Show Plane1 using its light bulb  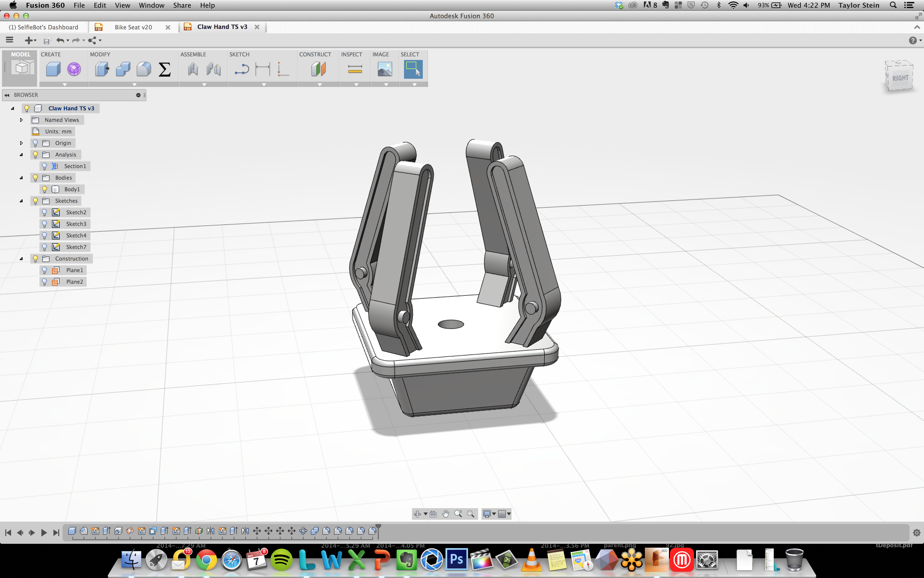(44, 270)
